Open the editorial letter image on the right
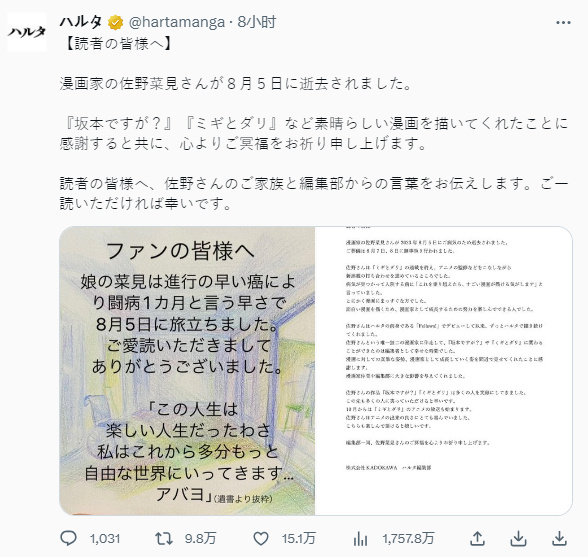 click(x=444, y=371)
